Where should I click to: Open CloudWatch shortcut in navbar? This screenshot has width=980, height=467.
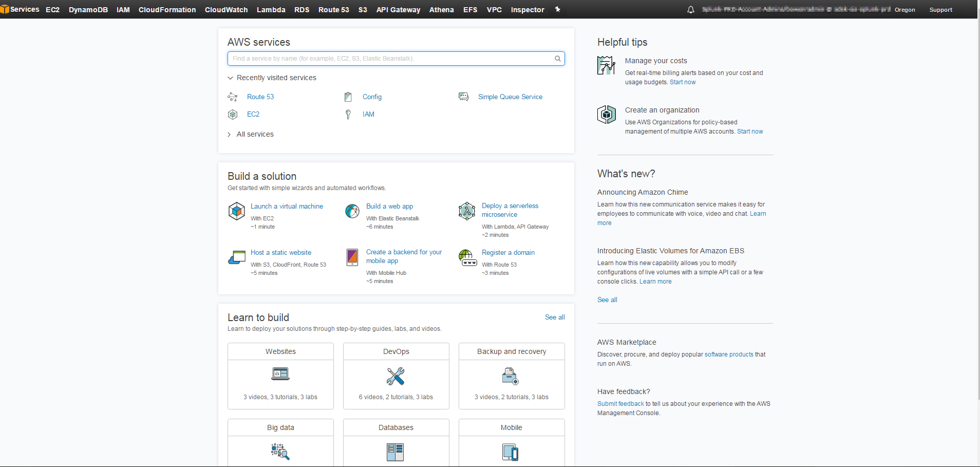tap(226, 10)
